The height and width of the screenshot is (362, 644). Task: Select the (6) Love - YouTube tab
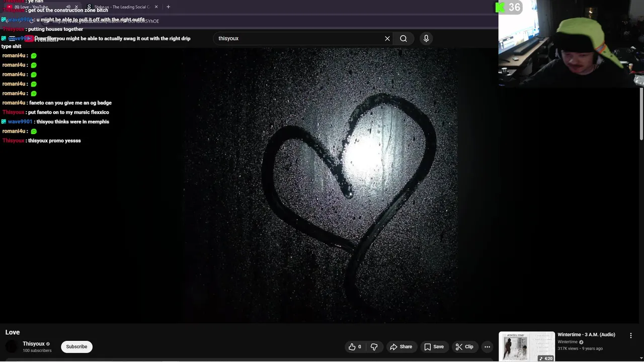click(41, 7)
